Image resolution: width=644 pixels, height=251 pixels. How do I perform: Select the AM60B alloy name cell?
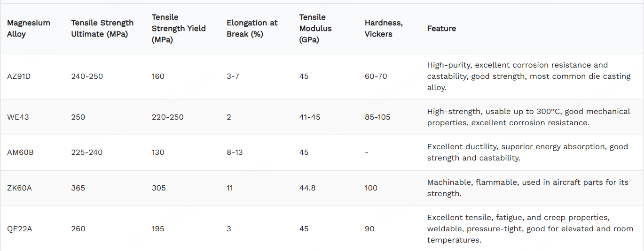20,152
